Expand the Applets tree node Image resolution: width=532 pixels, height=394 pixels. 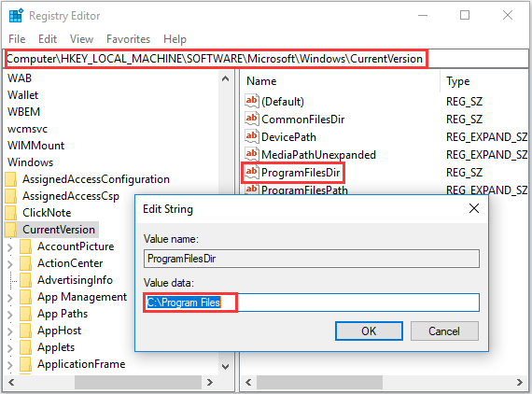[10, 348]
